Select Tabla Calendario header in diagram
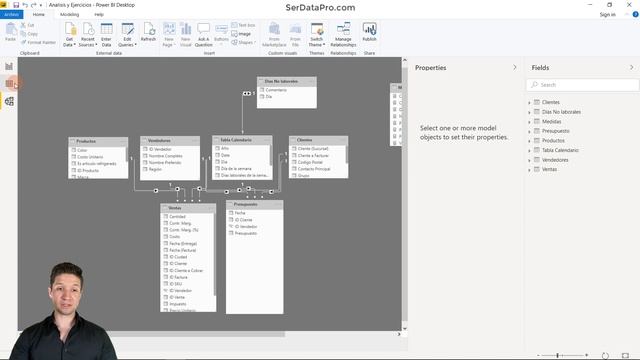This screenshot has width=640, height=360. tap(242, 140)
